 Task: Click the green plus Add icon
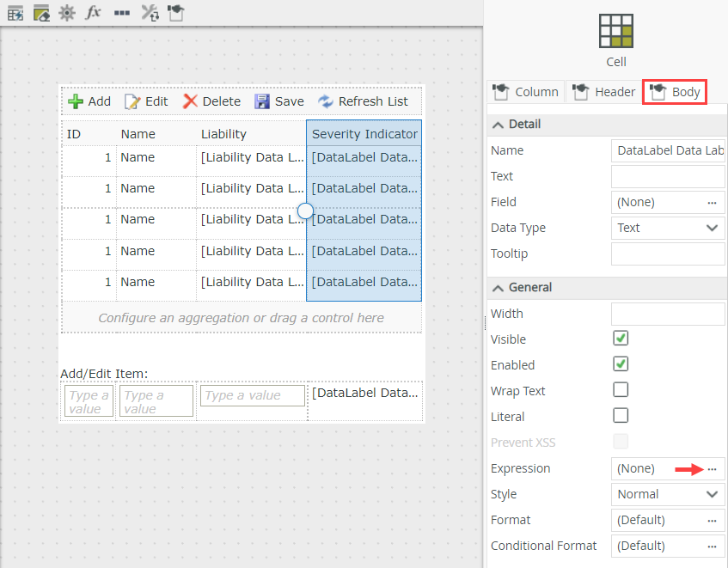pyautogui.click(x=76, y=101)
